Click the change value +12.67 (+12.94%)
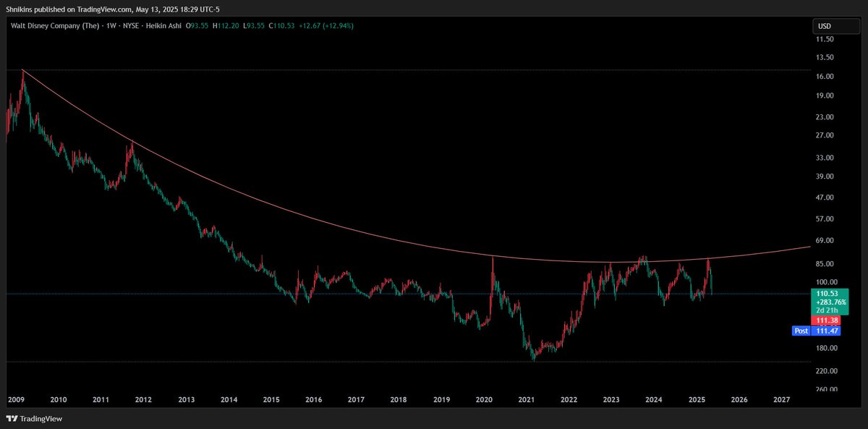 [x=327, y=26]
